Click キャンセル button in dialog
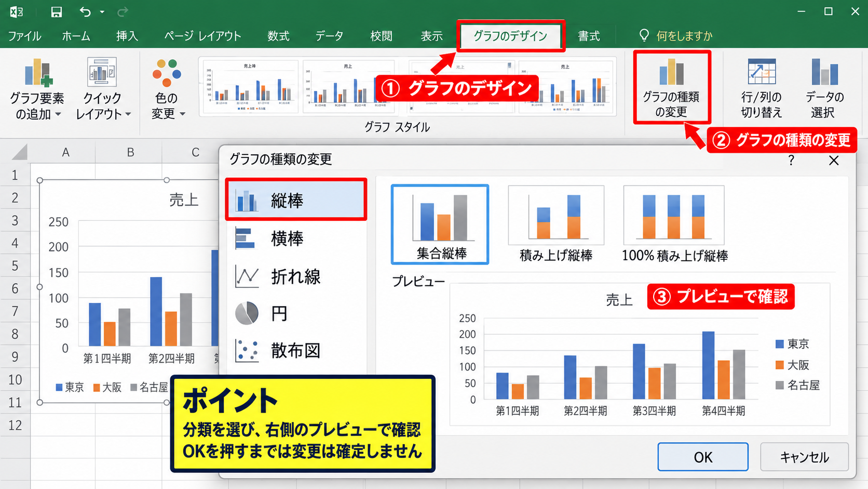Screen dimensions: 868x489 click(804, 457)
